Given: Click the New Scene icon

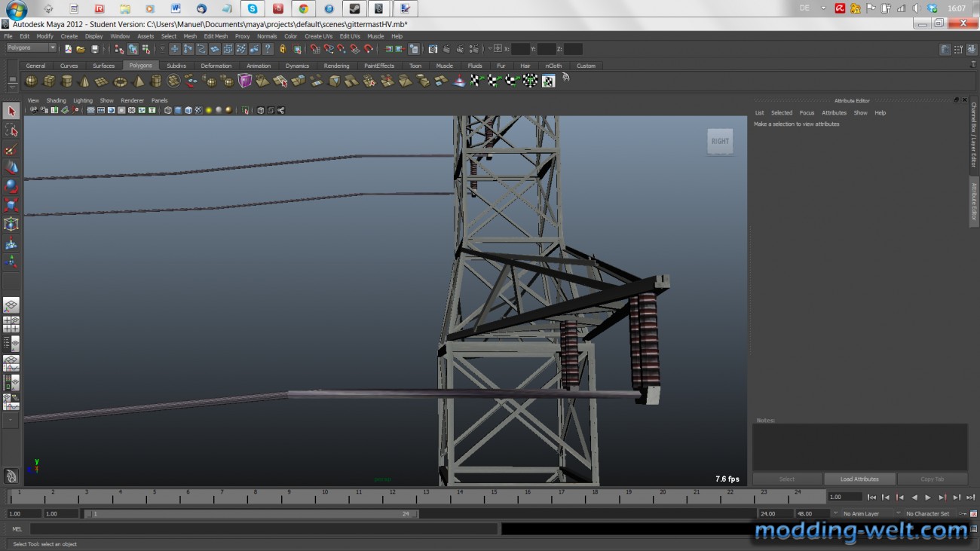Looking at the screenshot, I should click(x=68, y=49).
